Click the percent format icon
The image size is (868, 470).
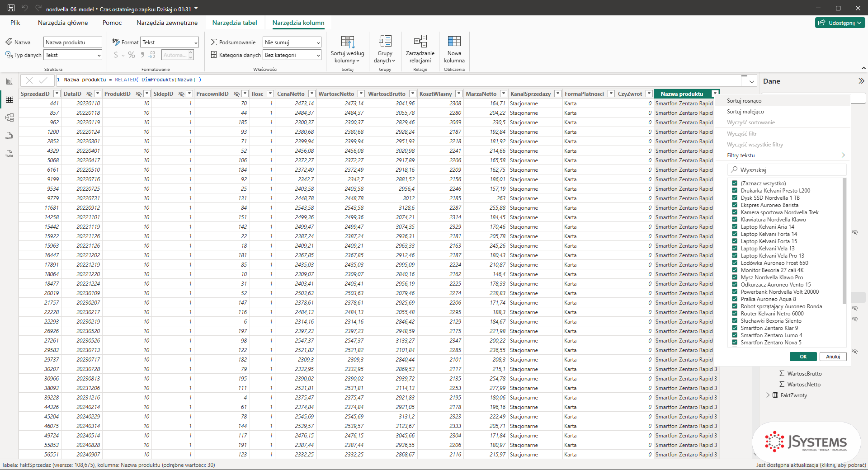(132, 55)
